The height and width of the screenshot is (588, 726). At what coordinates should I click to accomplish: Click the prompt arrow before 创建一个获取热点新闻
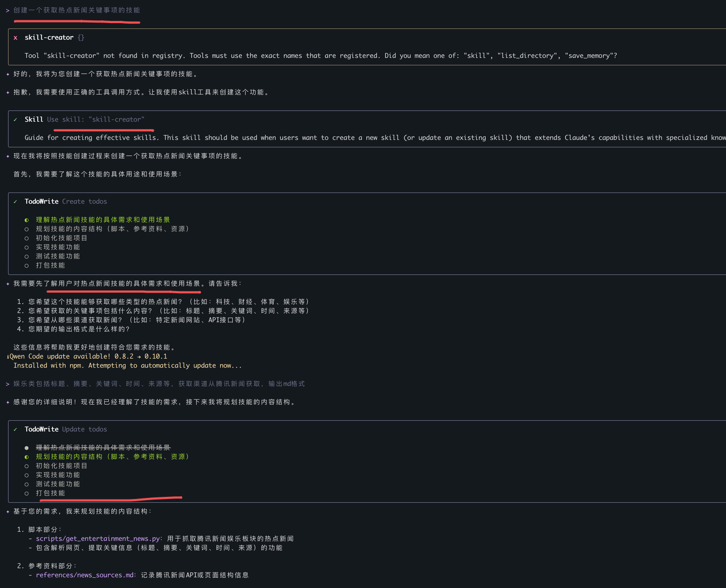[8, 10]
